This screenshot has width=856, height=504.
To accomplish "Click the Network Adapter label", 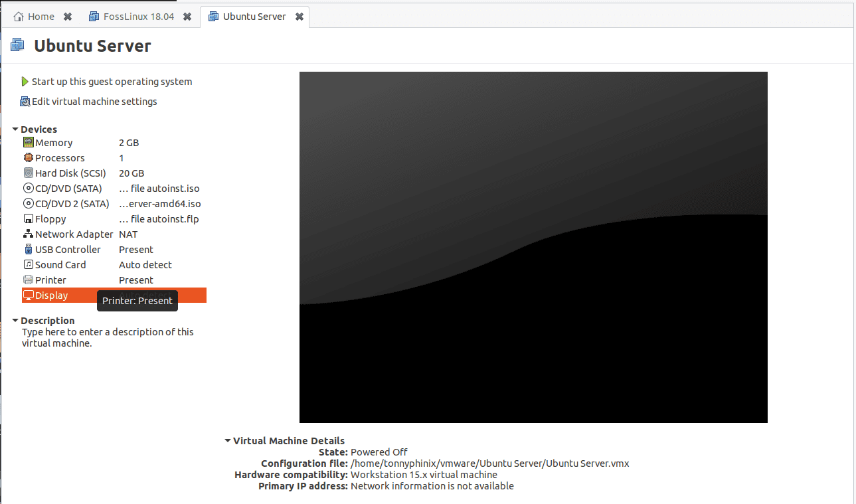I will [x=74, y=234].
